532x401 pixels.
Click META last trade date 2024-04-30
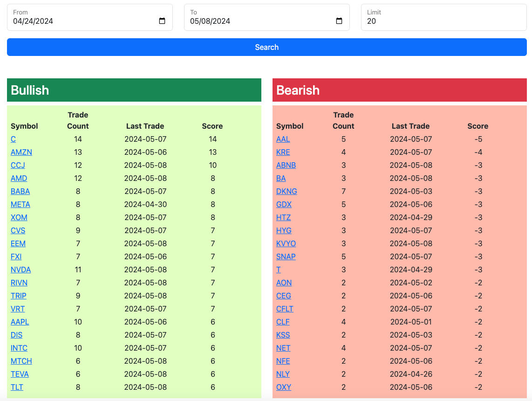coord(145,204)
